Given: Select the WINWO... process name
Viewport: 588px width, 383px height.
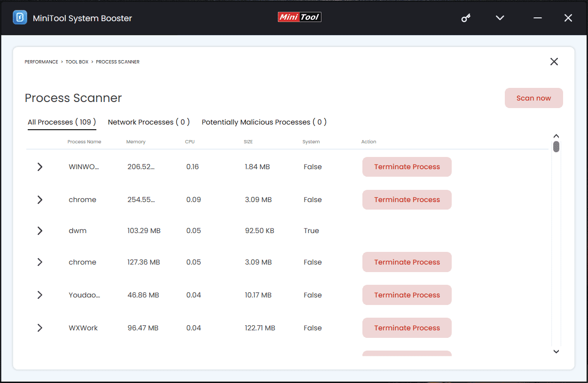Looking at the screenshot, I should coord(84,167).
